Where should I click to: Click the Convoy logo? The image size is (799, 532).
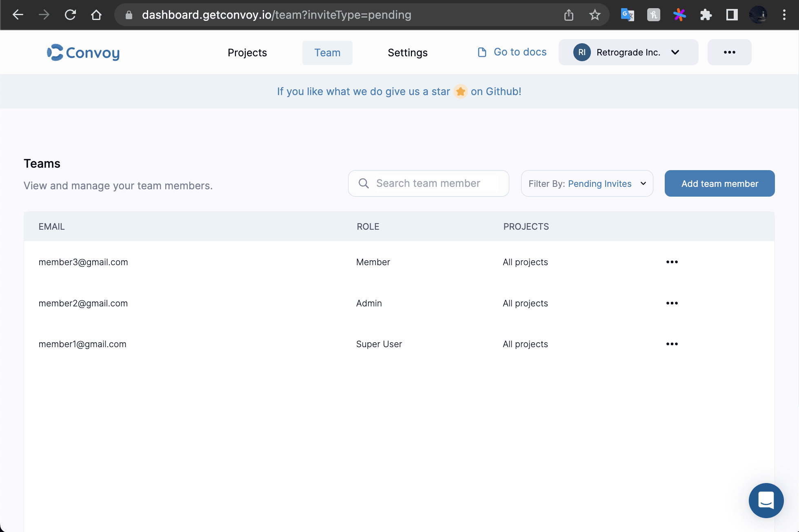83,53
